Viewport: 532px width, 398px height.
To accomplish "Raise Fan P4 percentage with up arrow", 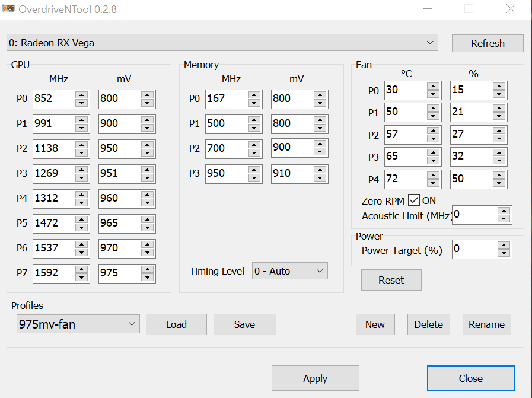I will pyautogui.click(x=499, y=175).
